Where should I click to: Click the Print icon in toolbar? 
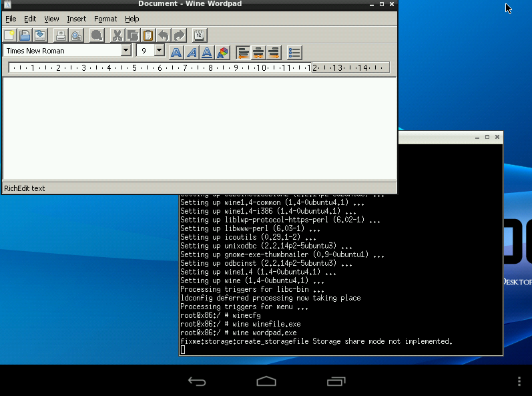click(x=61, y=35)
